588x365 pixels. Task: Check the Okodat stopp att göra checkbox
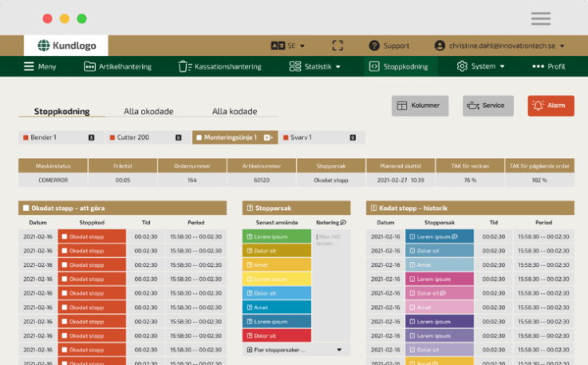coord(26,208)
